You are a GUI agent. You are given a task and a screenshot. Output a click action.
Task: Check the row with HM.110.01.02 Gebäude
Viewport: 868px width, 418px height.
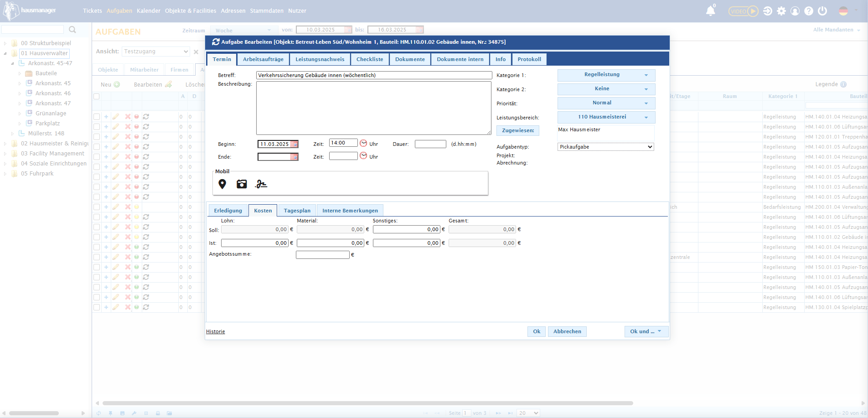tap(97, 237)
